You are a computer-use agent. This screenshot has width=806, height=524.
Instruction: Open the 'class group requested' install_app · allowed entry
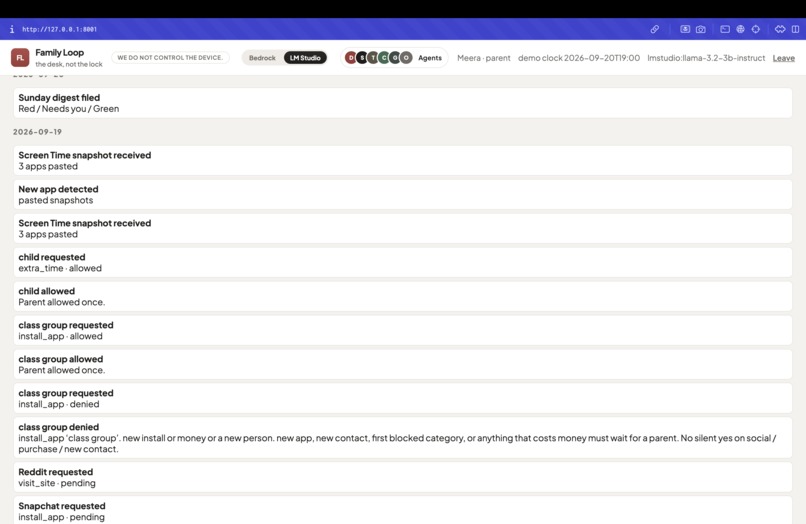tap(402, 330)
